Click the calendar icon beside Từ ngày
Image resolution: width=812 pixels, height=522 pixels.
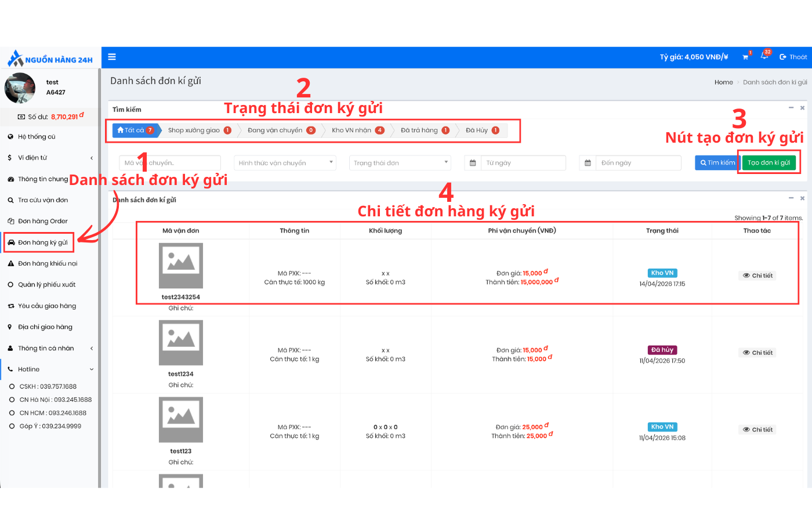click(473, 163)
